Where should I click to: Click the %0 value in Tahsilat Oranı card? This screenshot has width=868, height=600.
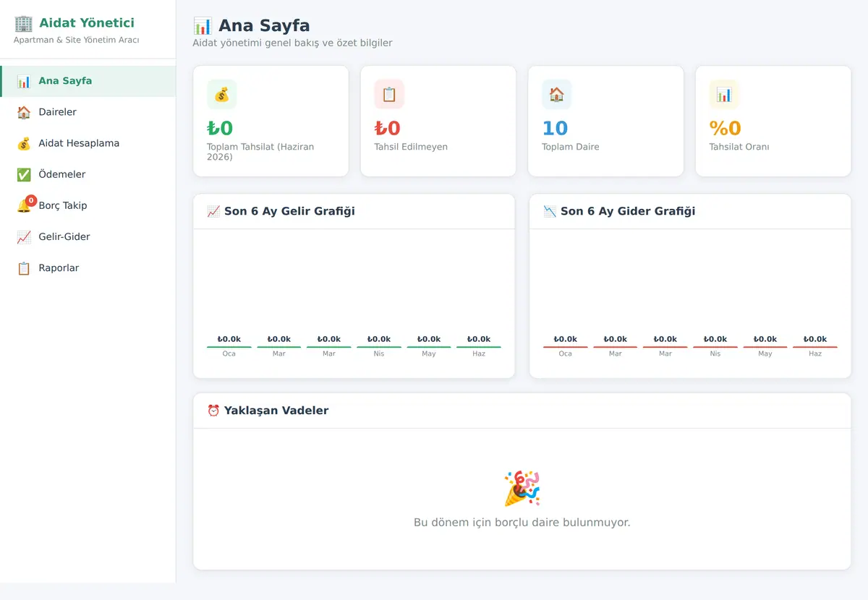pos(726,128)
